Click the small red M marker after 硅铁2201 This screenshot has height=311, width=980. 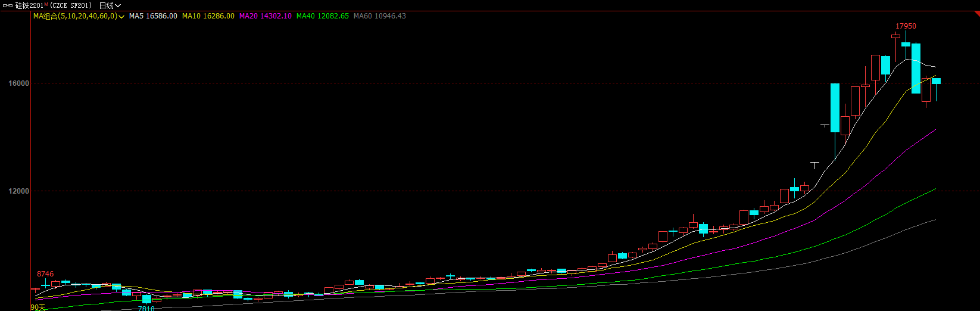46,4
